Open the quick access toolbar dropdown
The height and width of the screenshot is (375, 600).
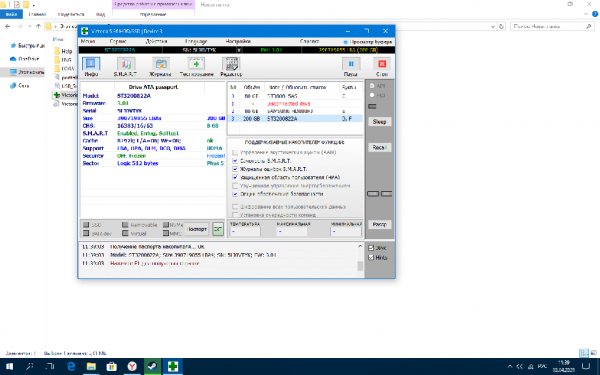click(34, 5)
